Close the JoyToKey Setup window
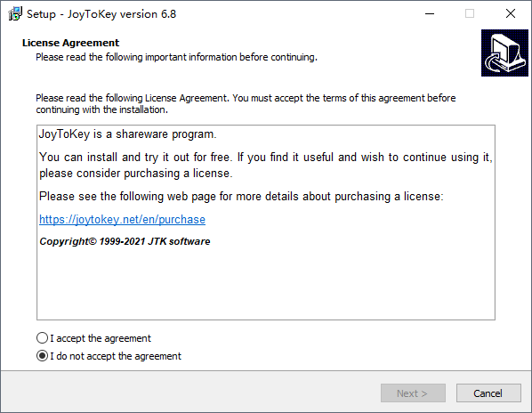The image size is (532, 413). [511, 14]
